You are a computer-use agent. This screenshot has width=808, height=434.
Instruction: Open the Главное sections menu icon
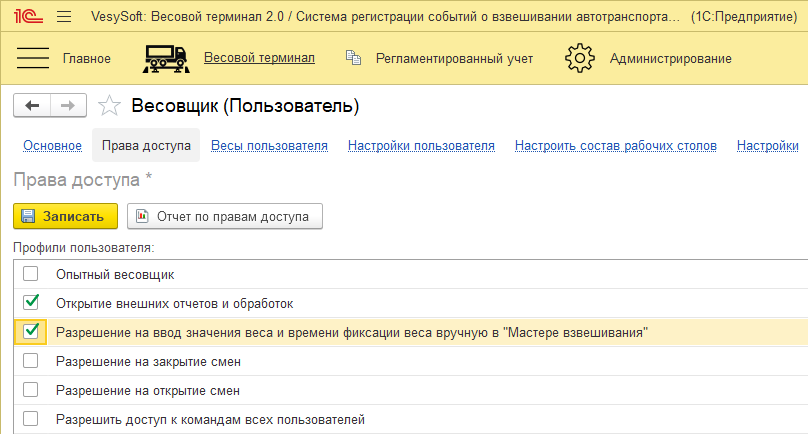pos(34,58)
